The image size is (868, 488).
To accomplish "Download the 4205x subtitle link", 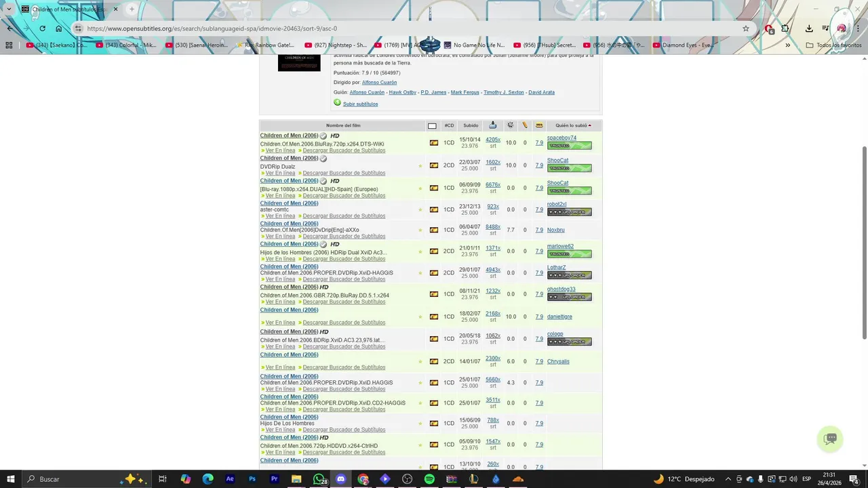I will click(x=493, y=140).
